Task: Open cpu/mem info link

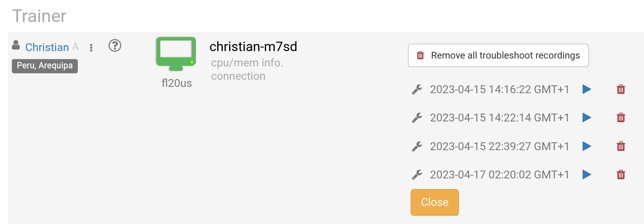Action: click(247, 62)
